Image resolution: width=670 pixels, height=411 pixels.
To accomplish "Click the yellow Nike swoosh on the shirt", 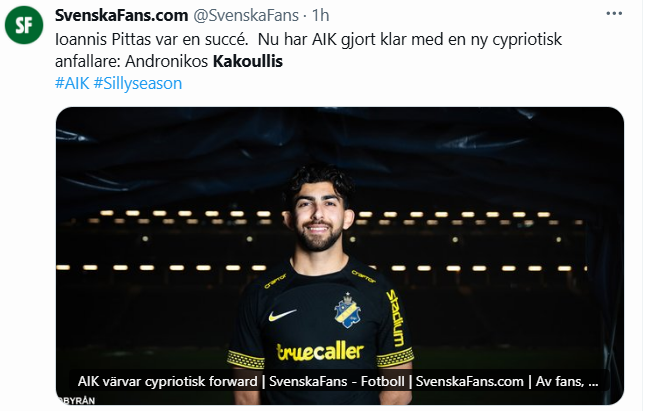I will [x=282, y=315].
